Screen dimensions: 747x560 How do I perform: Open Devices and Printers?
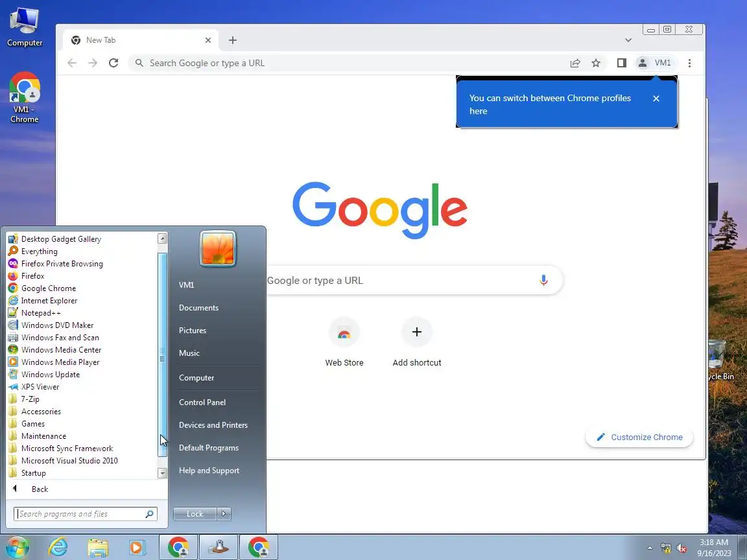coord(213,425)
